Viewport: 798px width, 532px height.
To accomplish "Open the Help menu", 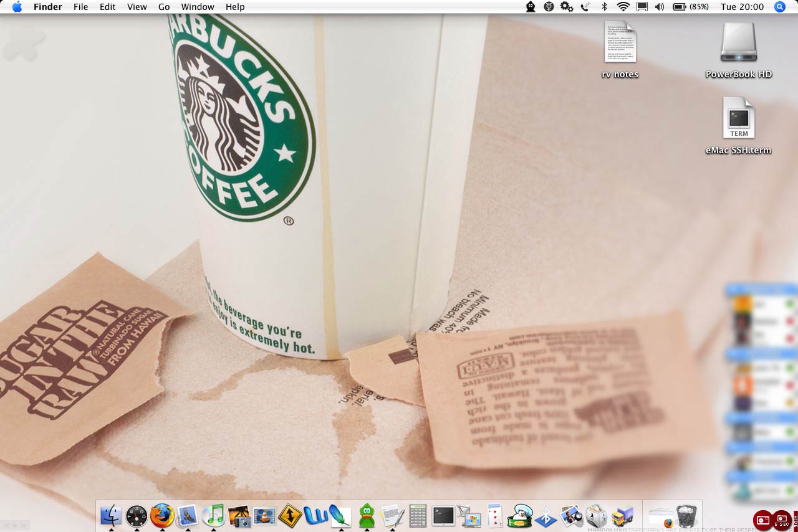I will coord(235,7).
